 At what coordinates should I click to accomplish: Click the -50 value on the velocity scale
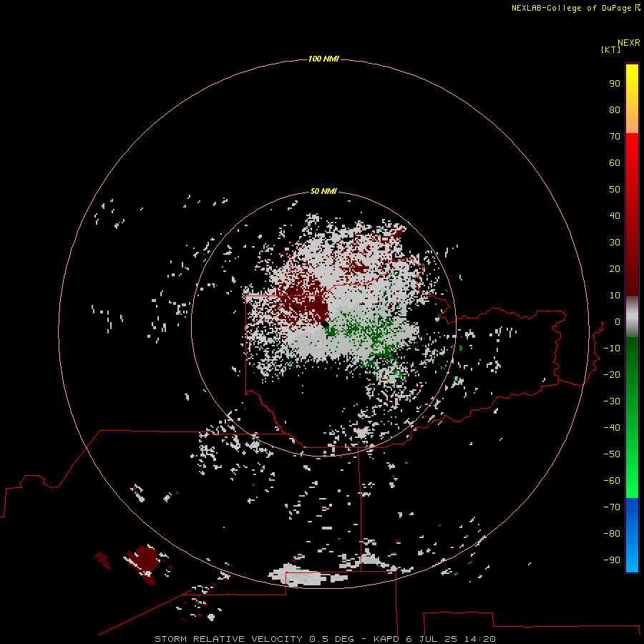[x=612, y=454]
